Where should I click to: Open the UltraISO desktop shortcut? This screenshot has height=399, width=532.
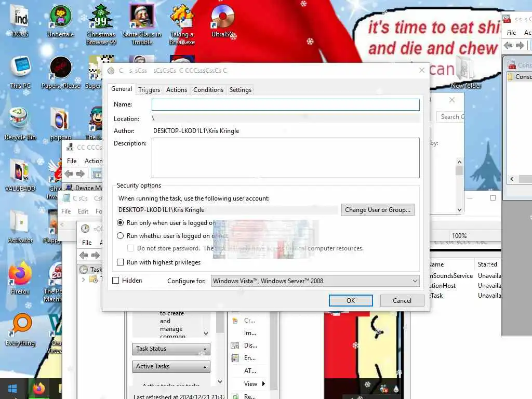click(x=222, y=20)
